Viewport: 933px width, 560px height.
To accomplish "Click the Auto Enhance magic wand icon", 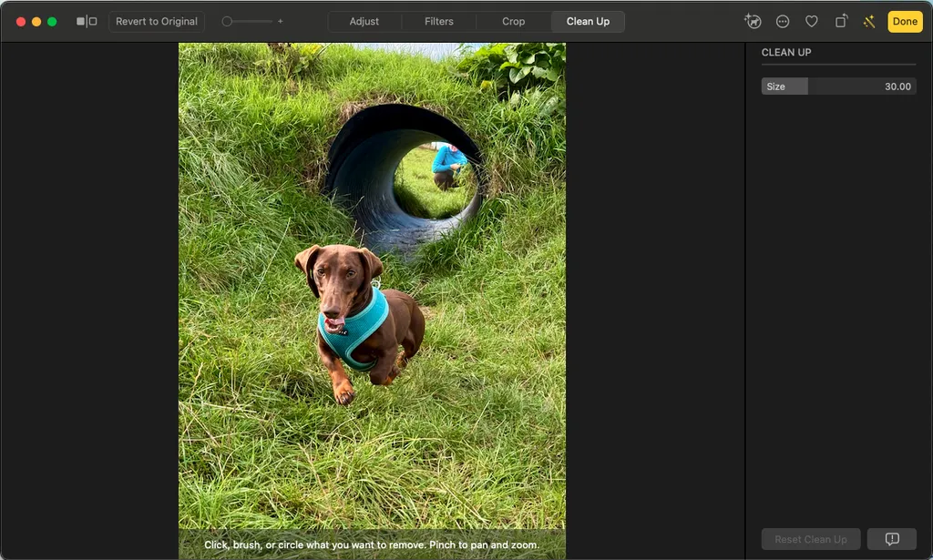I will 869,21.
